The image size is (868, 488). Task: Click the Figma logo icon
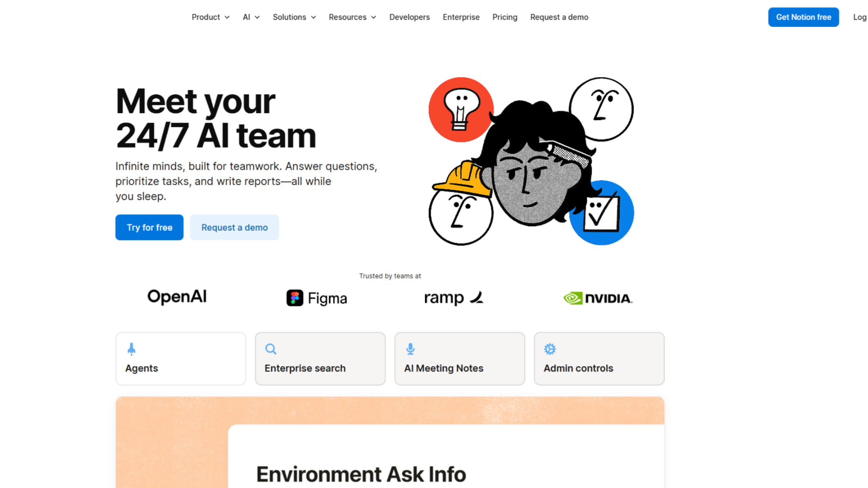295,298
